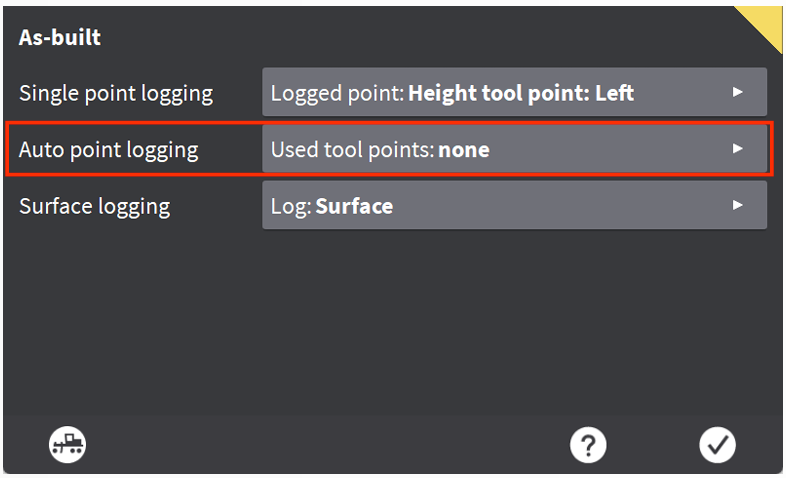Select the "none" used tool points value
The width and height of the screenshot is (786, 478).
coord(464,150)
